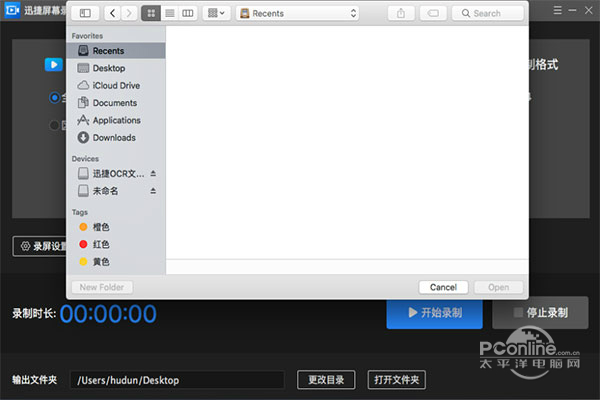This screenshot has width=600, height=400.
Task: Open the Recents location popup
Action: coord(298,13)
